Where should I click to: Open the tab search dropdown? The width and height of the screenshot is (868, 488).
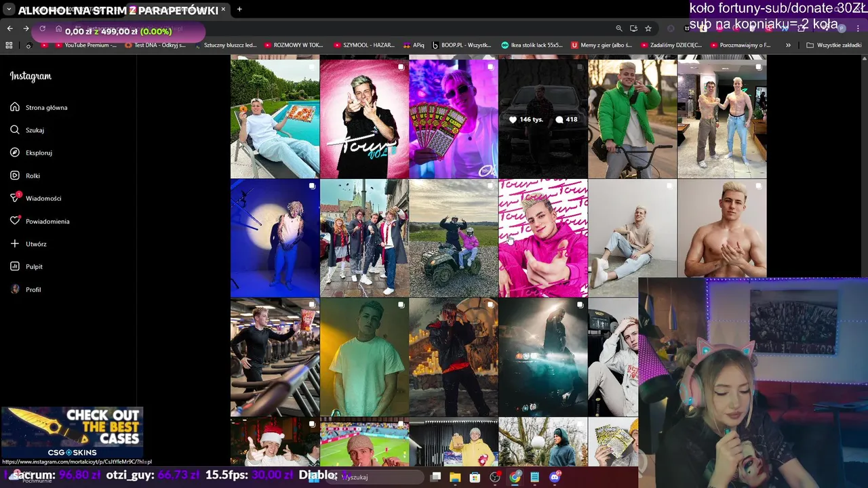(x=9, y=9)
